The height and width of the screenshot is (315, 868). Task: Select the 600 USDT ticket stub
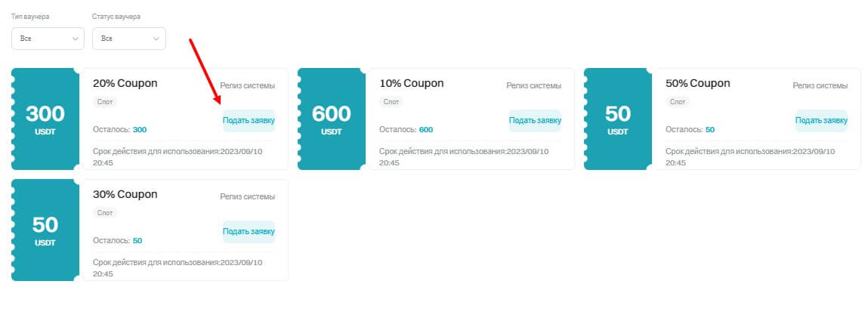(332, 119)
